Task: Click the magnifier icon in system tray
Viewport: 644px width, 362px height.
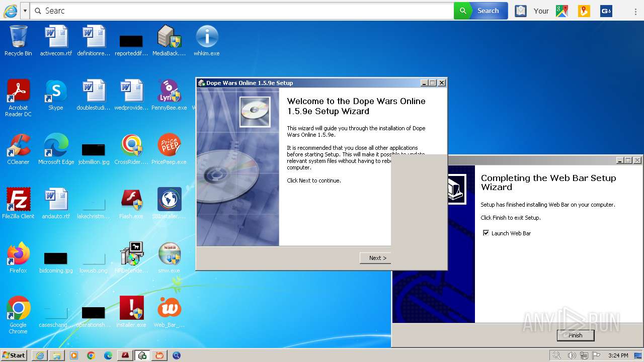Action: coord(556,355)
